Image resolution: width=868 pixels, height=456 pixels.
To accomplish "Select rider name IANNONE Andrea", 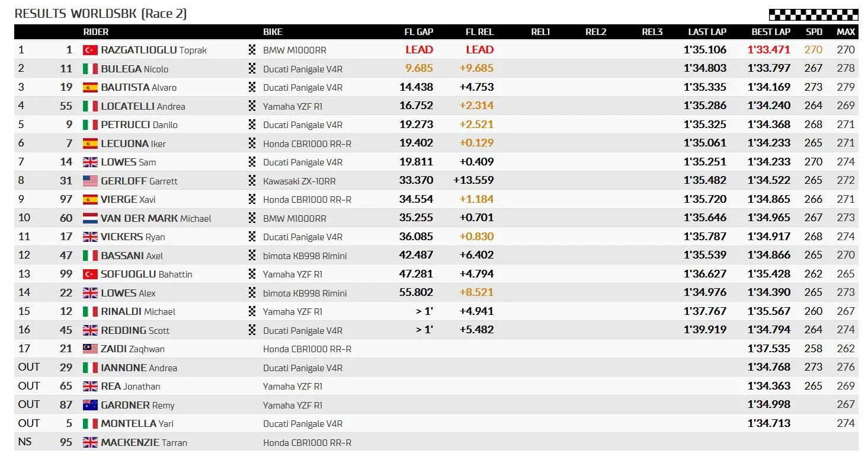I will [139, 368].
